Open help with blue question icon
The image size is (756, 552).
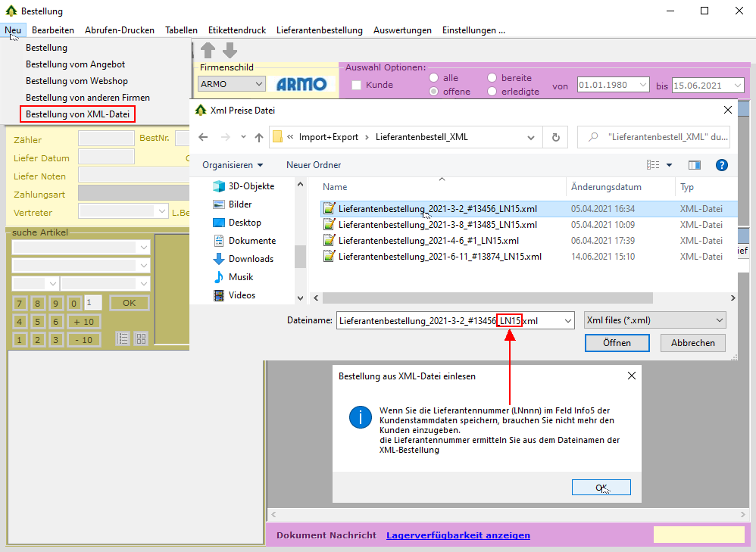click(x=721, y=165)
